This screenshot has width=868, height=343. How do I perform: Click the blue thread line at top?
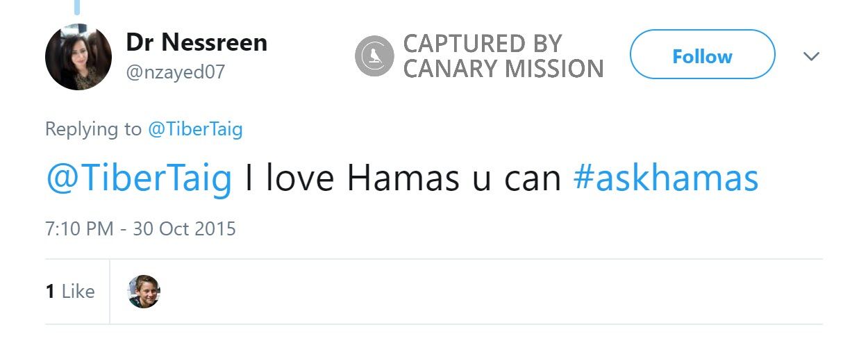(77, 7)
